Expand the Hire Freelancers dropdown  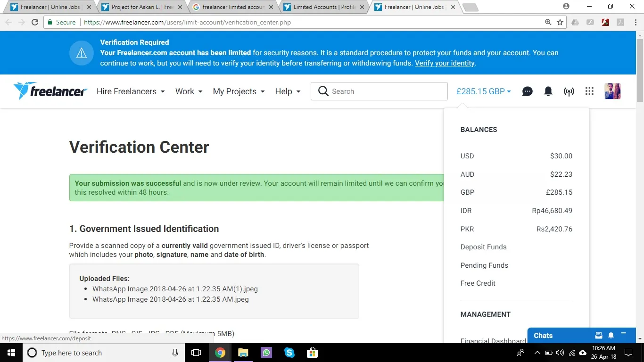(131, 91)
